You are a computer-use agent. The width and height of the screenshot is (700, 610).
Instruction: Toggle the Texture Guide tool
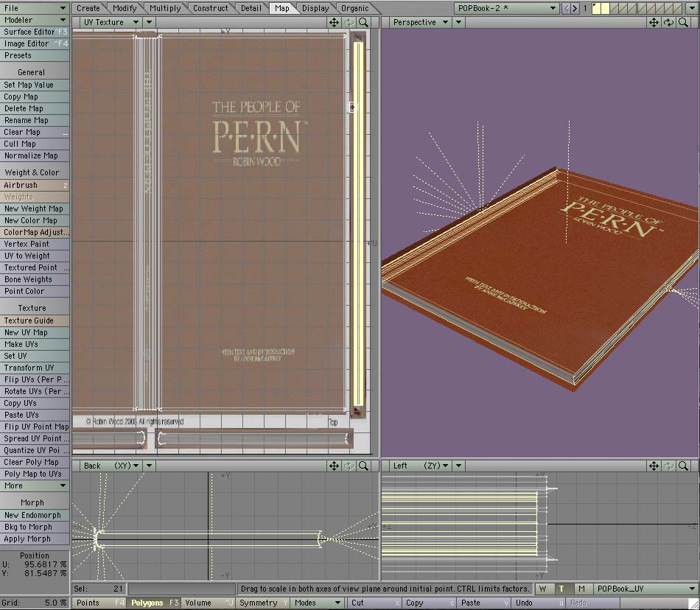[35, 320]
